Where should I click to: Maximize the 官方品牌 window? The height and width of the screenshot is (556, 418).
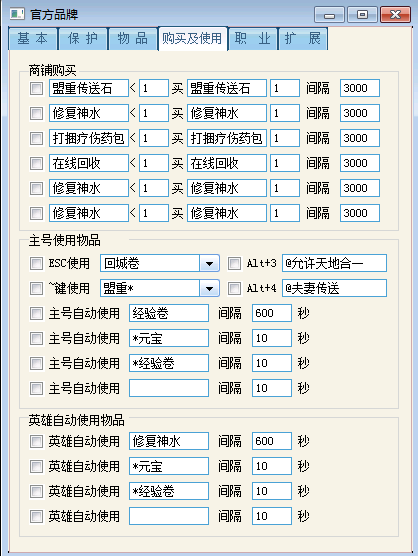(x=362, y=15)
